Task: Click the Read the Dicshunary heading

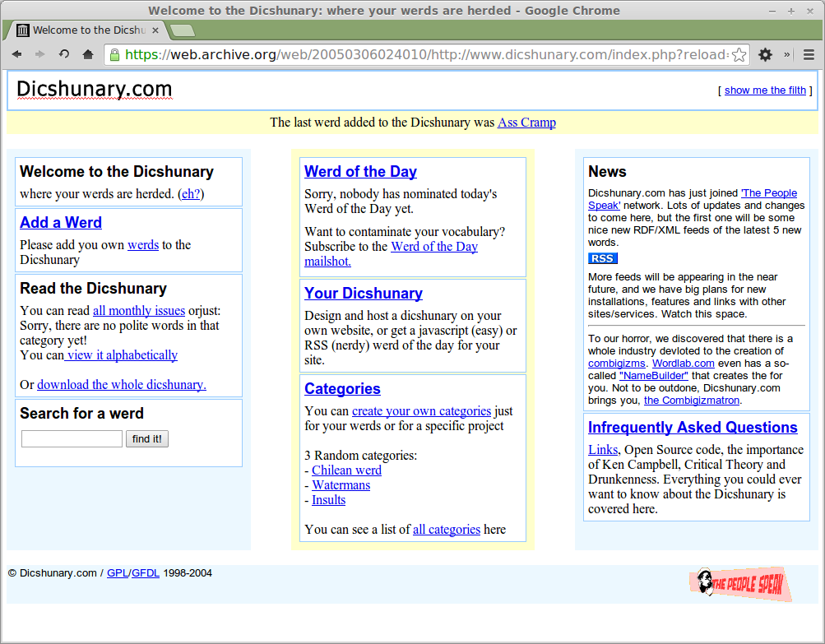Action: (93, 289)
